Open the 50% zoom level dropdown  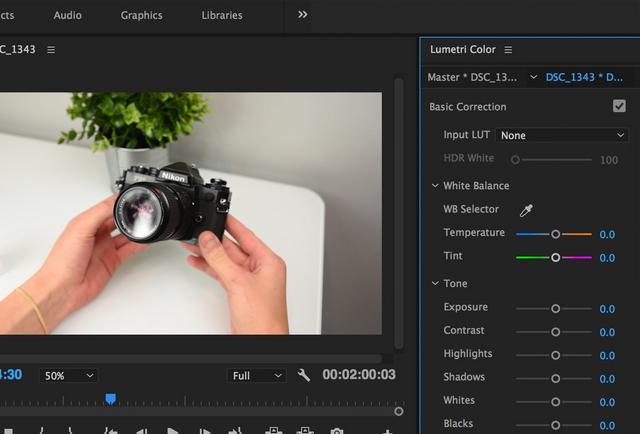pyautogui.click(x=68, y=376)
